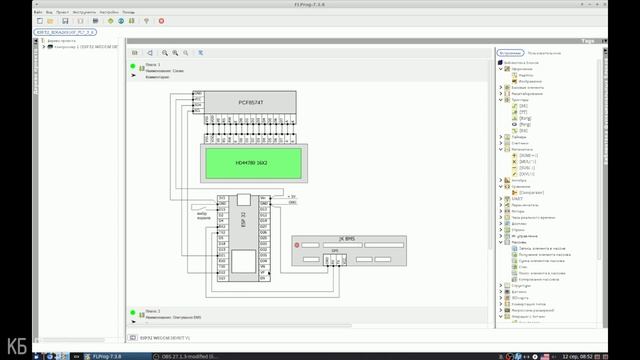Click the blue round icon in main toolbar
The image size is (640, 360).
121,21
